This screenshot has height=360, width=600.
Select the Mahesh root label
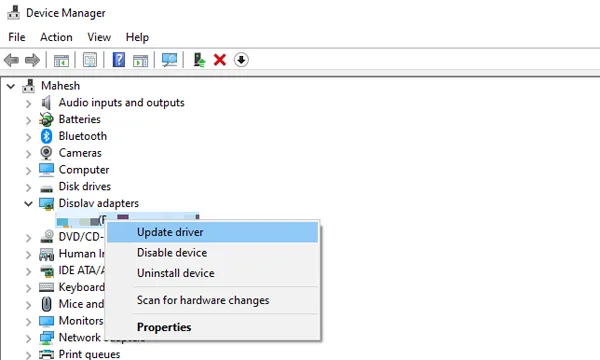click(x=60, y=86)
